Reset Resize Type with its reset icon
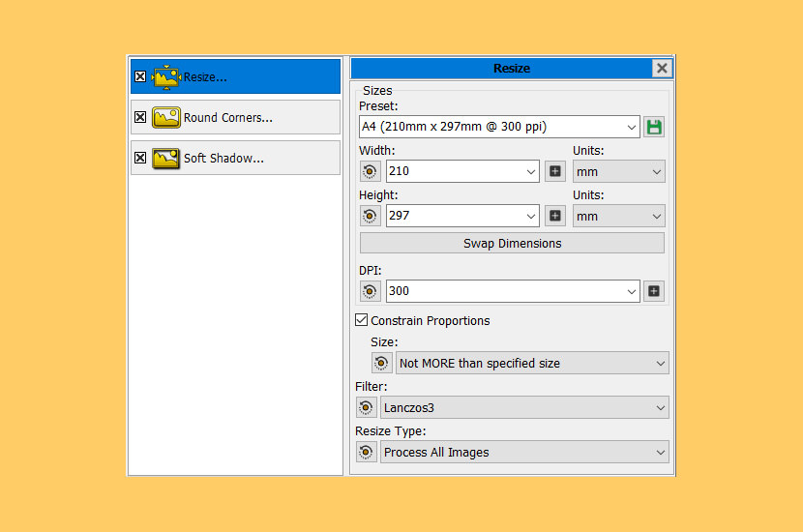The width and height of the screenshot is (803, 532). point(366,452)
